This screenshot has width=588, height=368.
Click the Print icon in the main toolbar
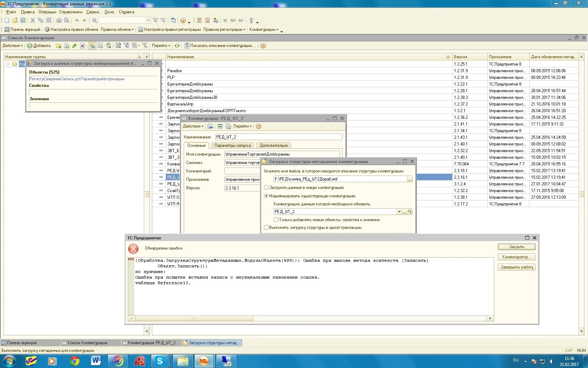pyautogui.click(x=59, y=20)
